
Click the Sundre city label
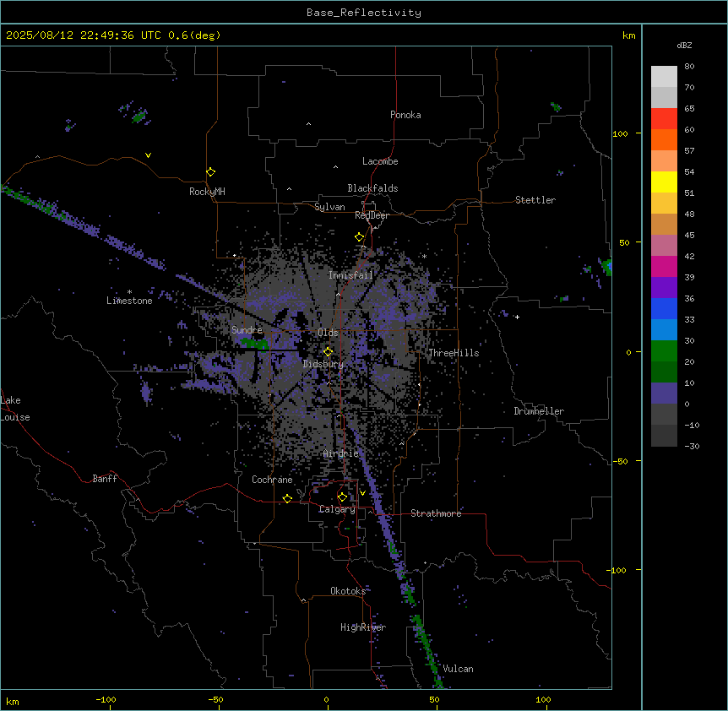247,330
